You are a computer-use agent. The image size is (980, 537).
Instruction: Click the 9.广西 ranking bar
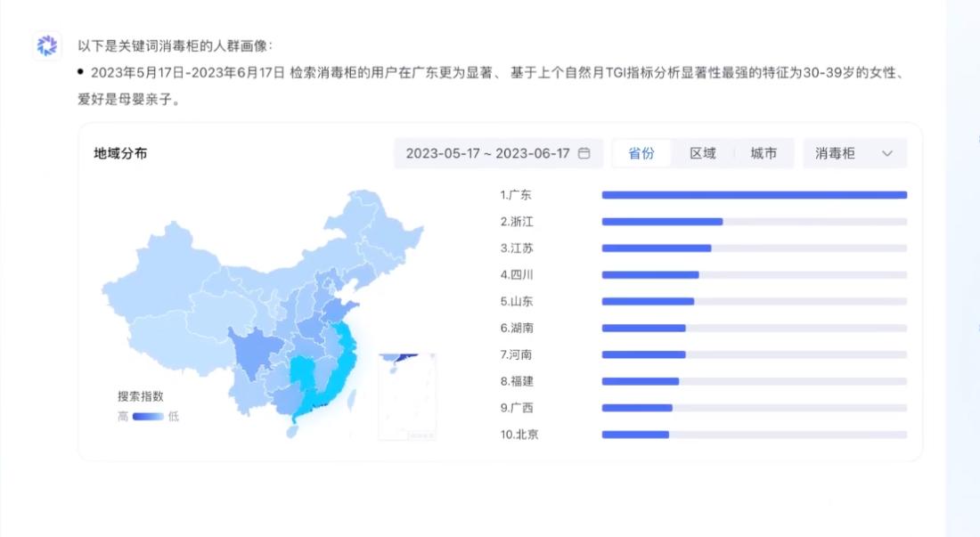point(755,408)
